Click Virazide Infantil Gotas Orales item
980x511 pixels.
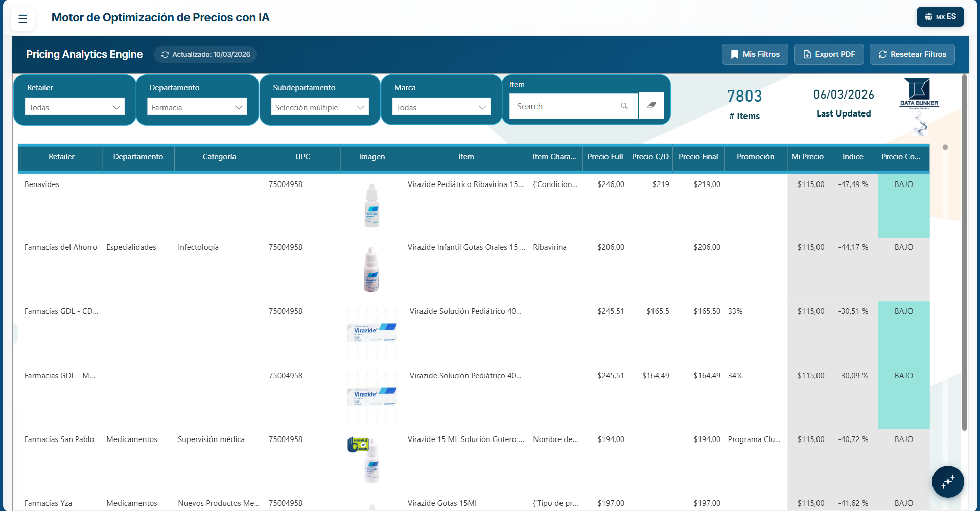466,247
